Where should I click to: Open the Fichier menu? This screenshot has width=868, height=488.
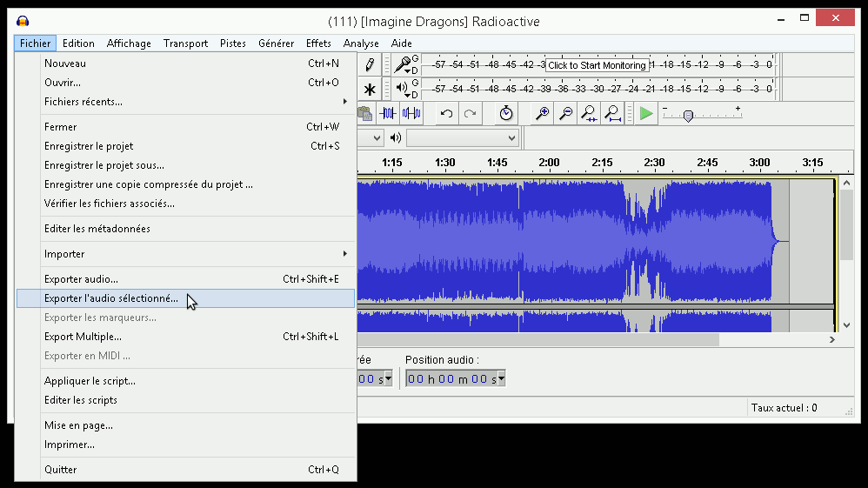tap(35, 43)
